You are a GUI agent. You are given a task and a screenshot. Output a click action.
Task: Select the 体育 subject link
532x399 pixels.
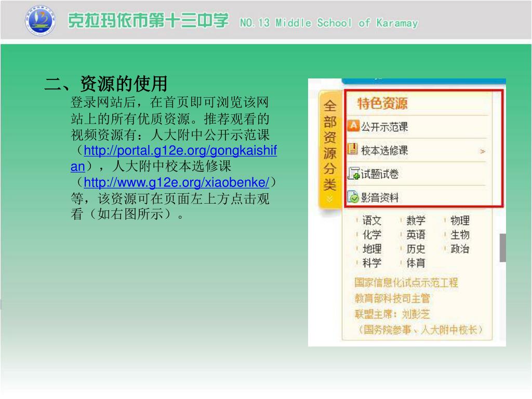pyautogui.click(x=416, y=263)
